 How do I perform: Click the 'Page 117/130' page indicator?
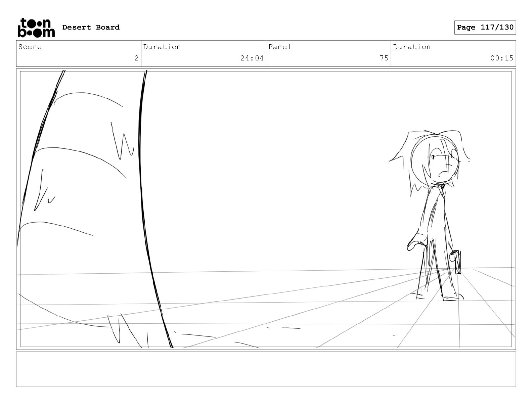[x=485, y=27]
